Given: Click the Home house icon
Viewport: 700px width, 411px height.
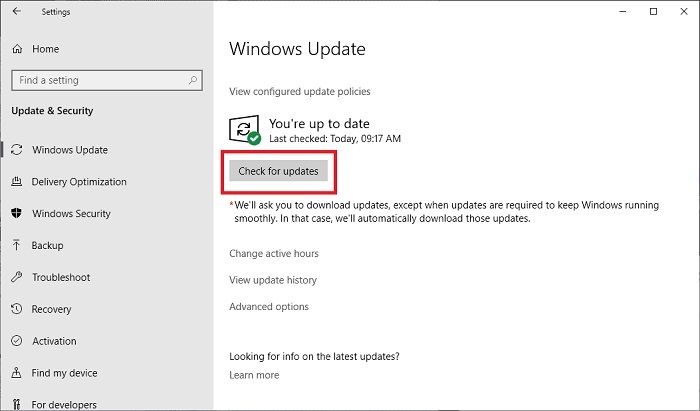Looking at the screenshot, I should (x=17, y=49).
